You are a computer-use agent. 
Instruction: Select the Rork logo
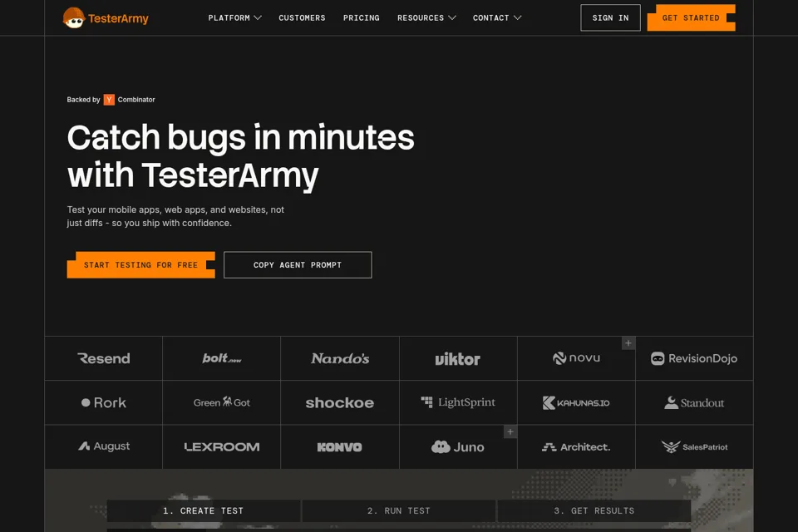point(104,402)
